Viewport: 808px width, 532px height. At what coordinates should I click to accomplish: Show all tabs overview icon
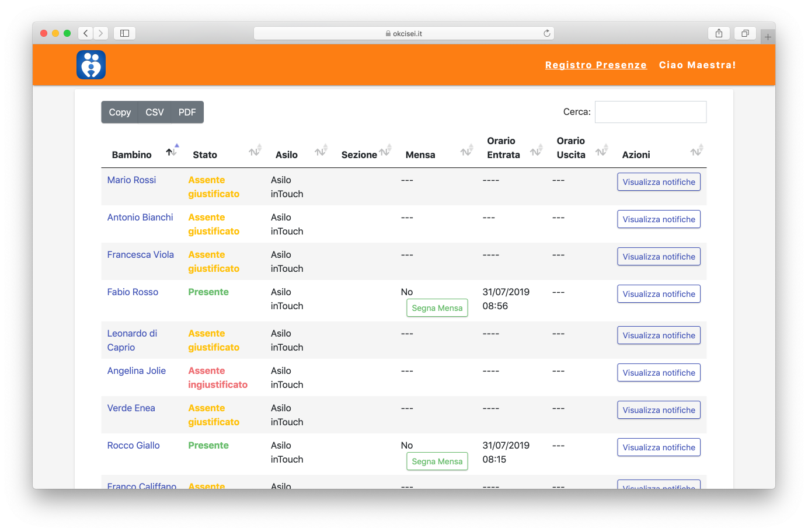click(x=745, y=33)
